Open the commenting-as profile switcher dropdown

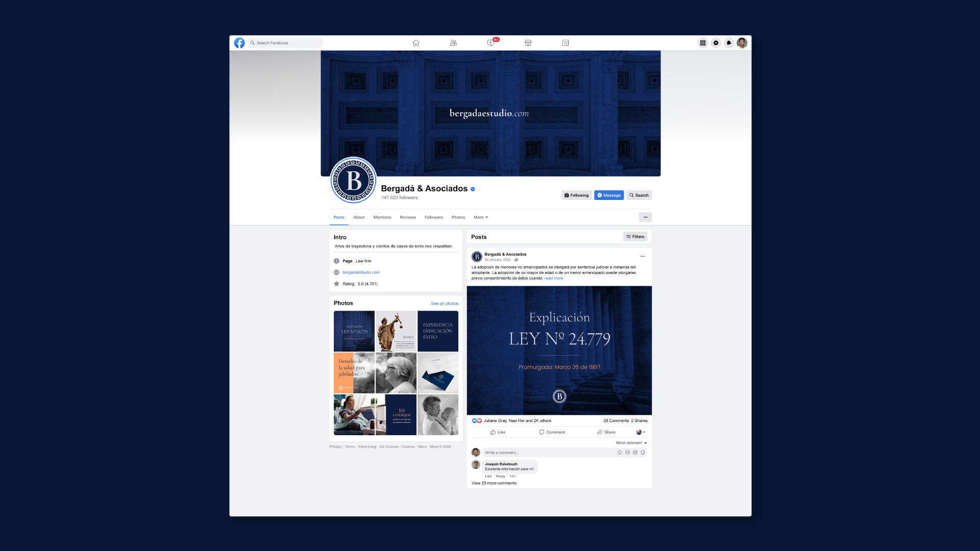click(641, 432)
